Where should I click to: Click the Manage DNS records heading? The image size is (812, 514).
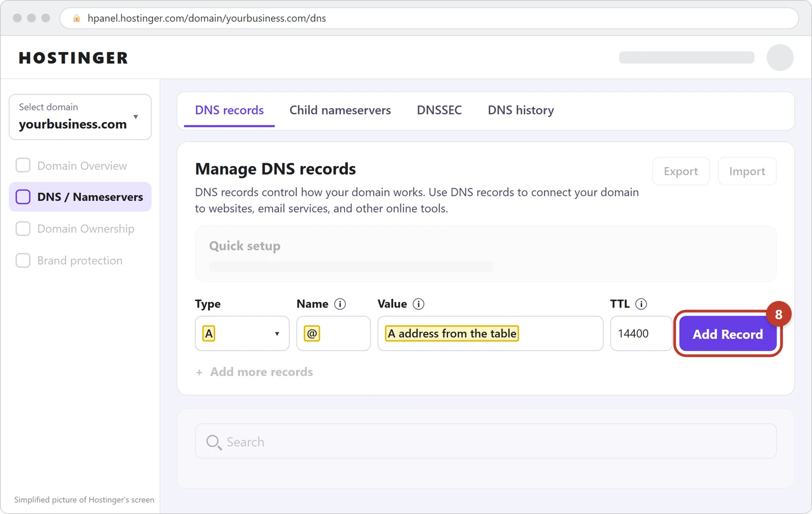click(276, 169)
